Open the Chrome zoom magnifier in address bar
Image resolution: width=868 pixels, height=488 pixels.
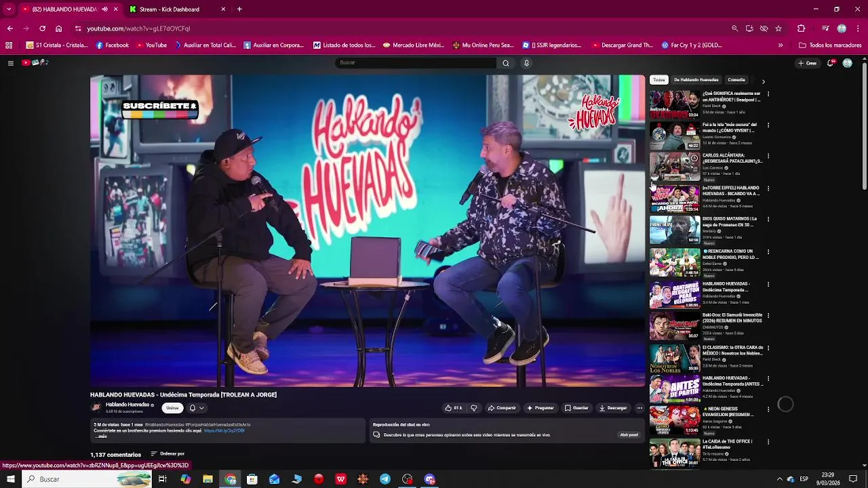734,28
